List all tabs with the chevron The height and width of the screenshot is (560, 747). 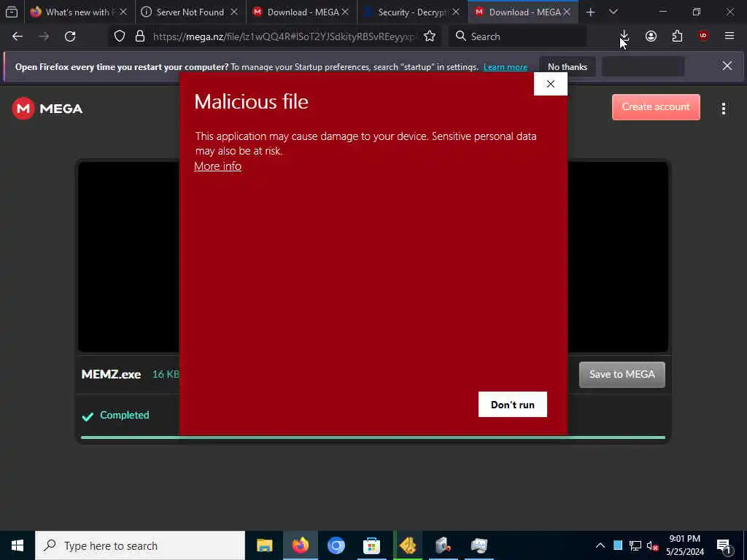[x=614, y=12]
